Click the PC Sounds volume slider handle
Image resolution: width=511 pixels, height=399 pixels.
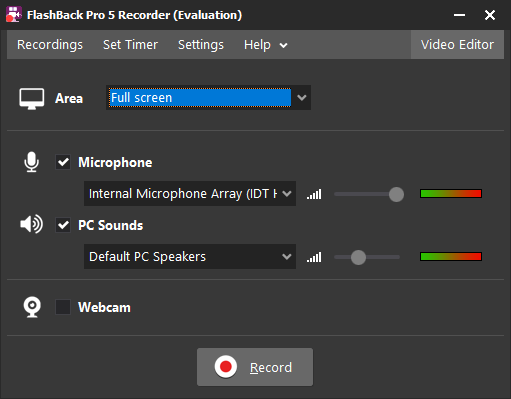pos(358,257)
